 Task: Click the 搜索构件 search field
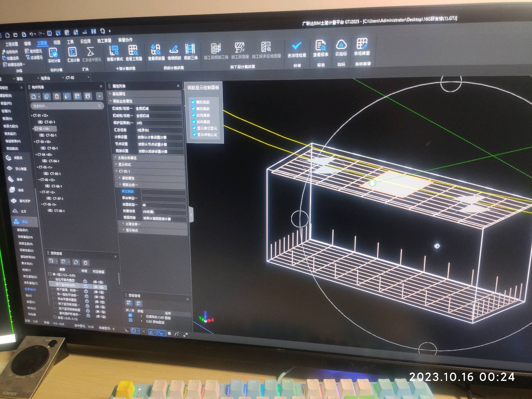click(66, 106)
